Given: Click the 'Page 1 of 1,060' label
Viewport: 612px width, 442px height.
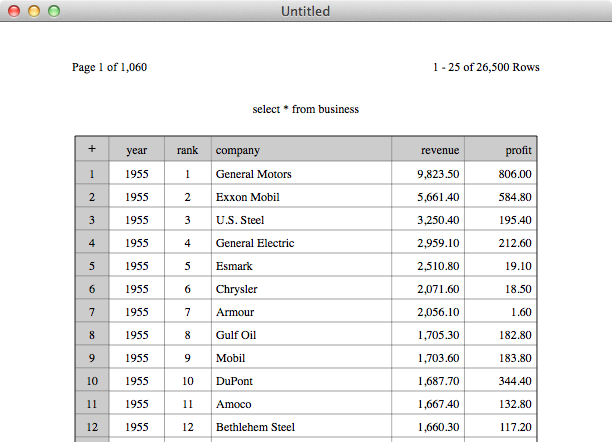Looking at the screenshot, I should [109, 67].
